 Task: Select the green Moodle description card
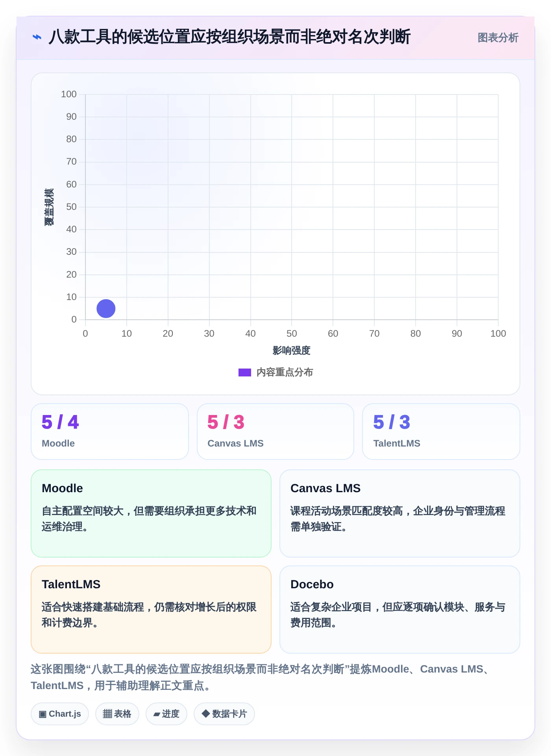pos(151,513)
